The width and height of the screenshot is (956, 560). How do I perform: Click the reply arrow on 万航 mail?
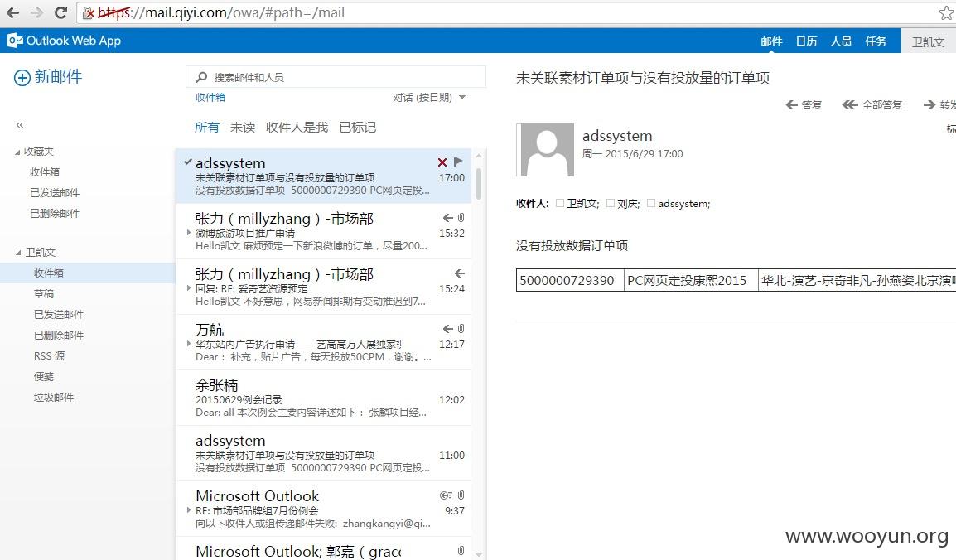tap(447, 328)
